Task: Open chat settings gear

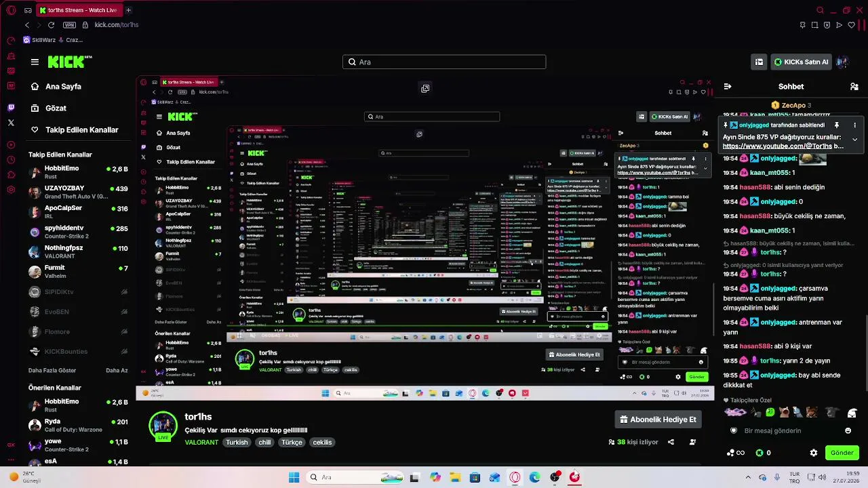Action: coord(814,453)
